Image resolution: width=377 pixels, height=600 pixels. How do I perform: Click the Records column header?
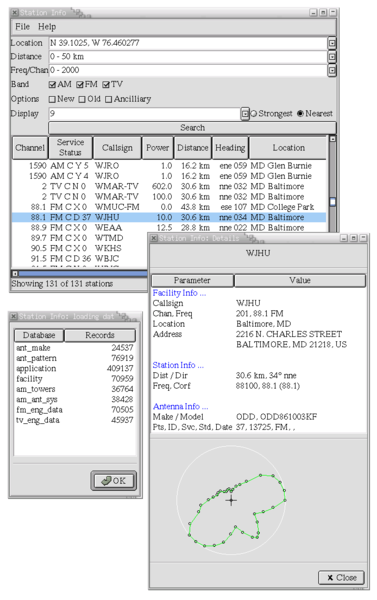[x=100, y=336]
